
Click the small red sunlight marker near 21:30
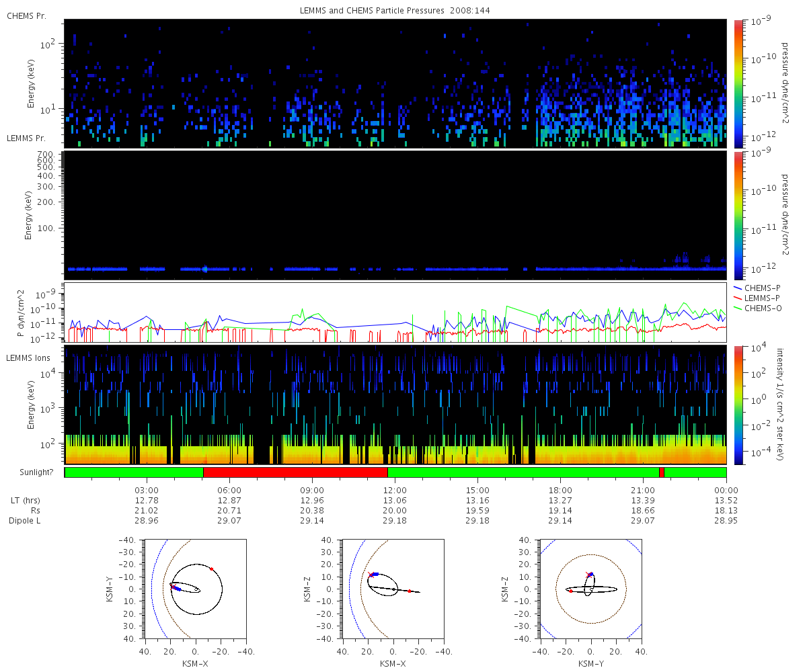click(x=662, y=472)
